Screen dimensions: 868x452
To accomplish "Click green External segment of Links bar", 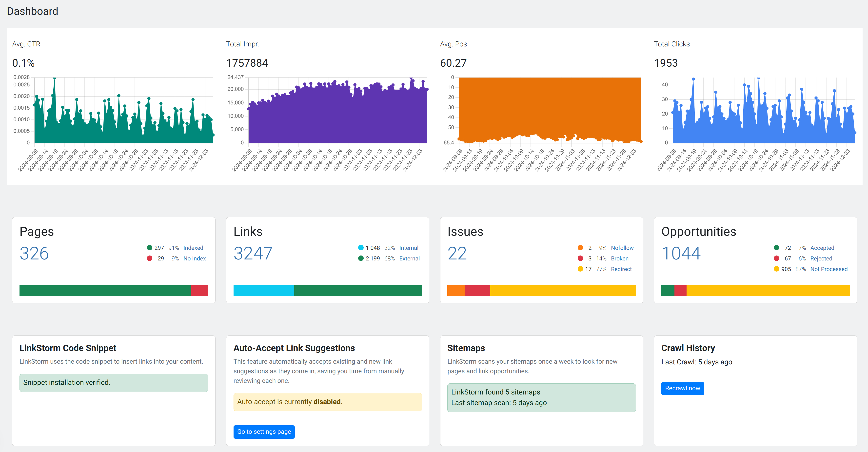I will tap(358, 291).
